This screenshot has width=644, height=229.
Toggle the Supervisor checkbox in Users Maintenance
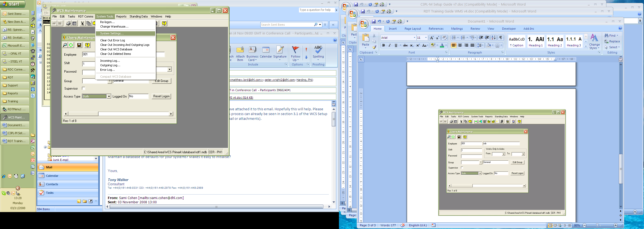(x=83, y=89)
